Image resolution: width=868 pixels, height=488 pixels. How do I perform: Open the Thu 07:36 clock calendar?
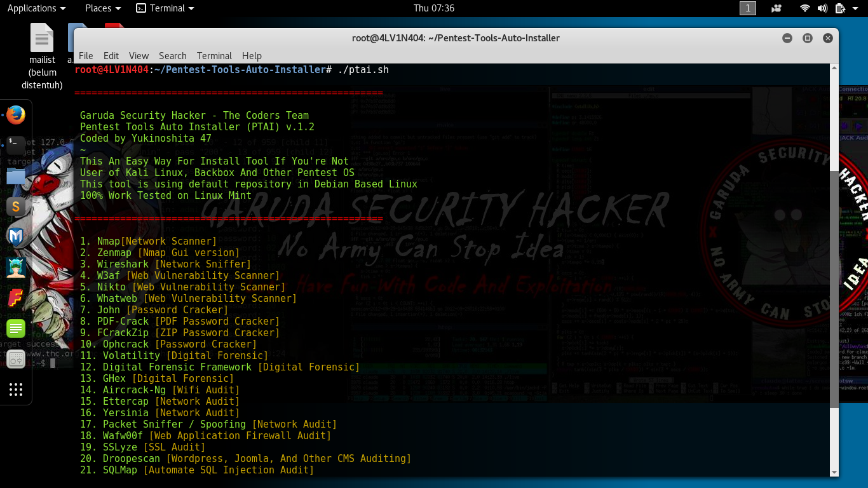coord(434,8)
